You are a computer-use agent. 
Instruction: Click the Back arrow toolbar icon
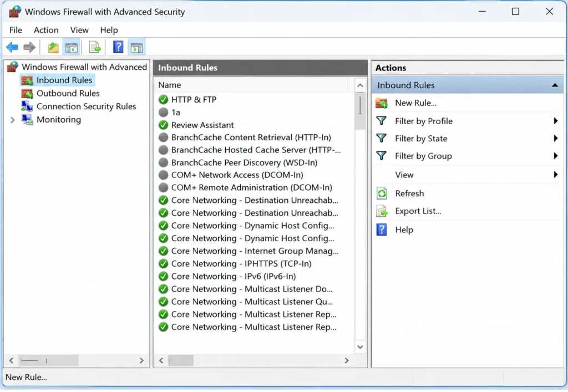pyautogui.click(x=12, y=47)
